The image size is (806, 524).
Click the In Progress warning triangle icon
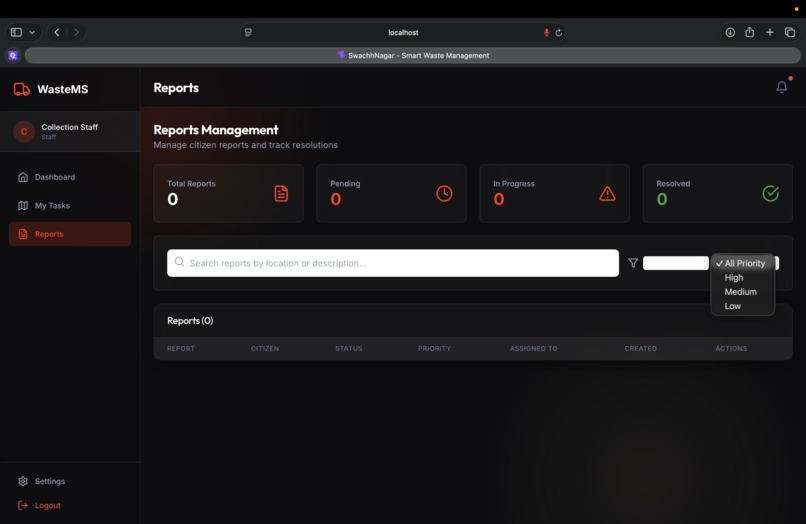pos(607,194)
